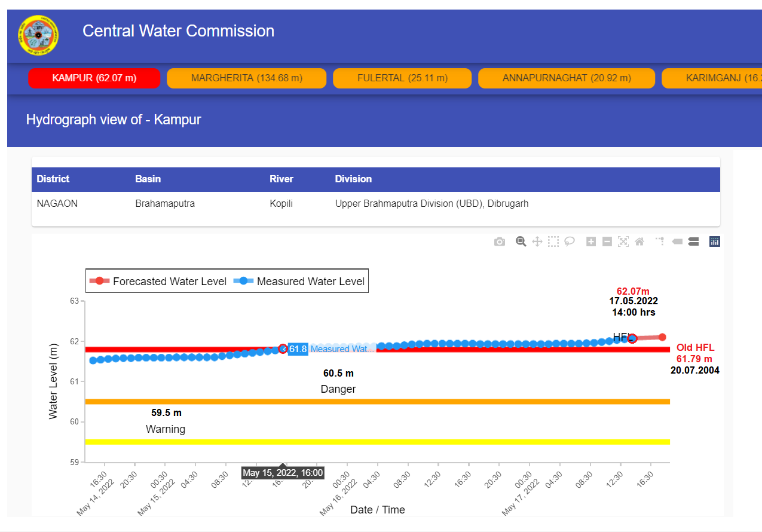
Task: Select the KAMPUR station tab
Action: (94, 78)
